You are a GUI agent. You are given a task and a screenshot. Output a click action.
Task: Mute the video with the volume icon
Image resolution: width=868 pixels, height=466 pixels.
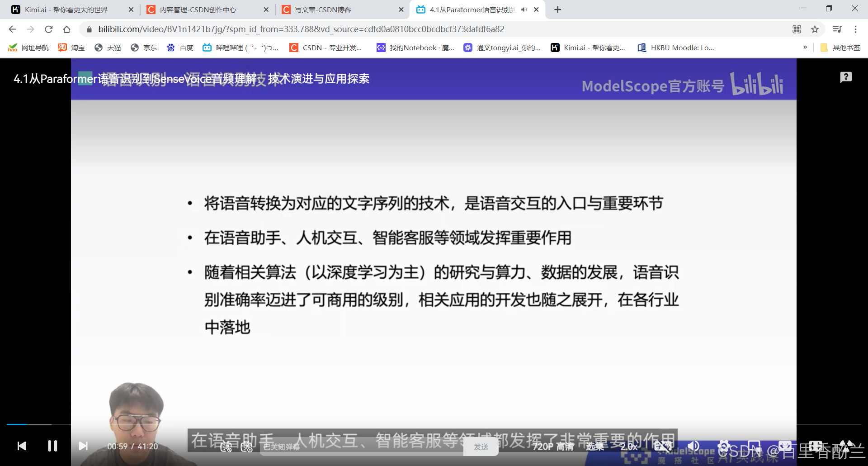pyautogui.click(x=693, y=446)
